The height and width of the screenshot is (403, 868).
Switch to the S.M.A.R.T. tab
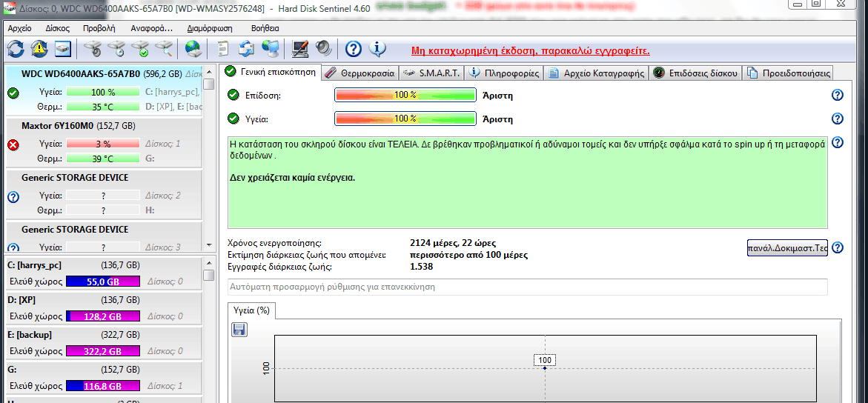click(432, 73)
